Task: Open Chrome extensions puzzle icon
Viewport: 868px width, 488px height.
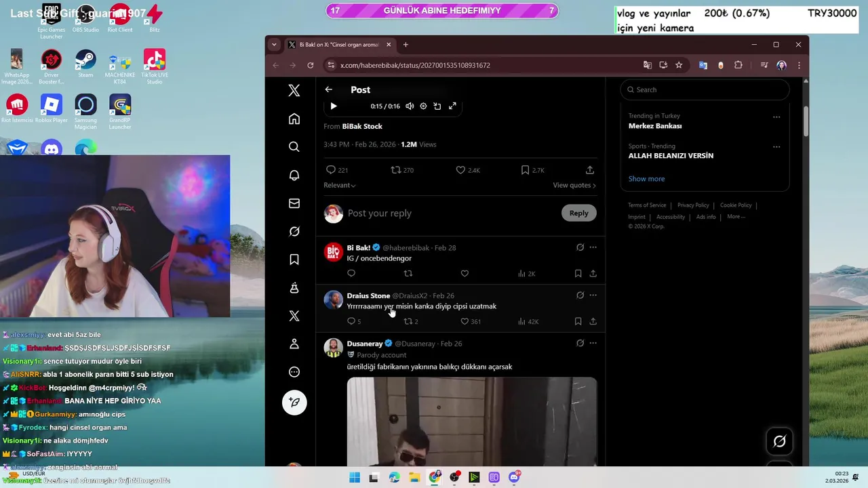Action: [738, 65]
